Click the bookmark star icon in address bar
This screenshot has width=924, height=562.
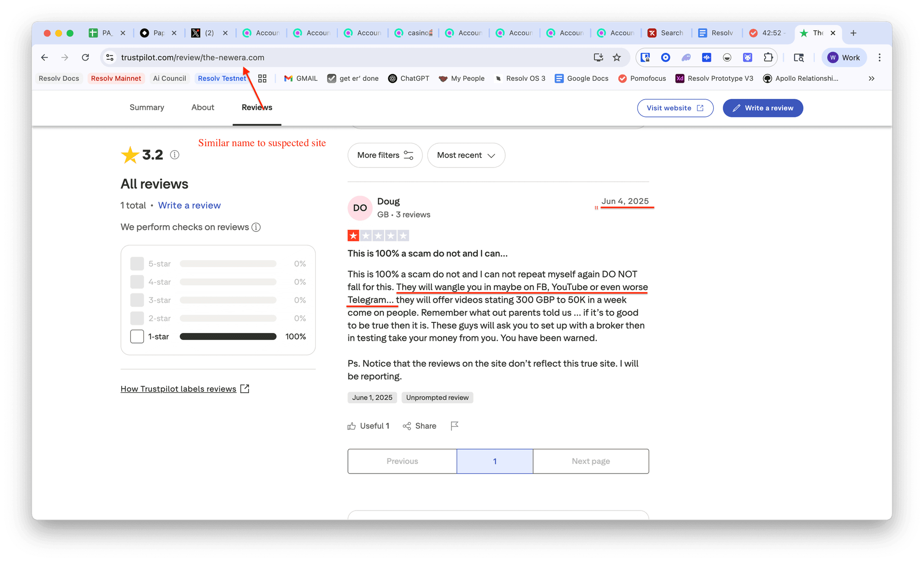(x=616, y=58)
